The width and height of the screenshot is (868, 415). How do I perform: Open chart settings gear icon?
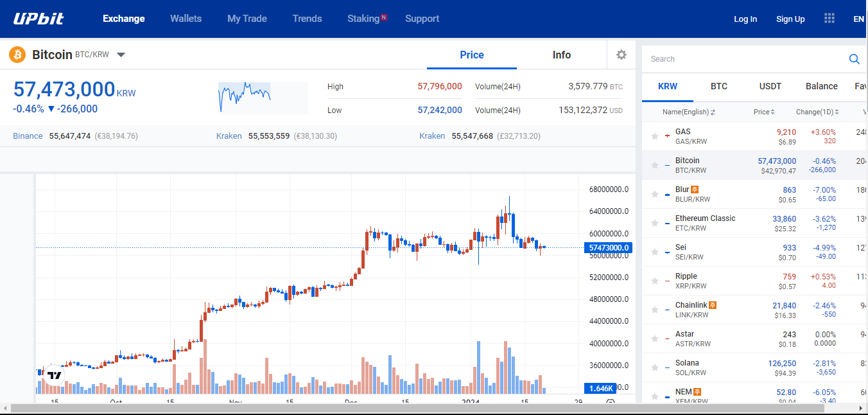[621, 55]
